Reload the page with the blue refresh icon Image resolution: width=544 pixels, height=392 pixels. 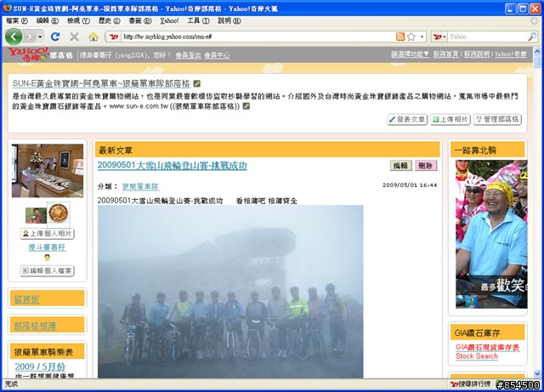point(55,37)
